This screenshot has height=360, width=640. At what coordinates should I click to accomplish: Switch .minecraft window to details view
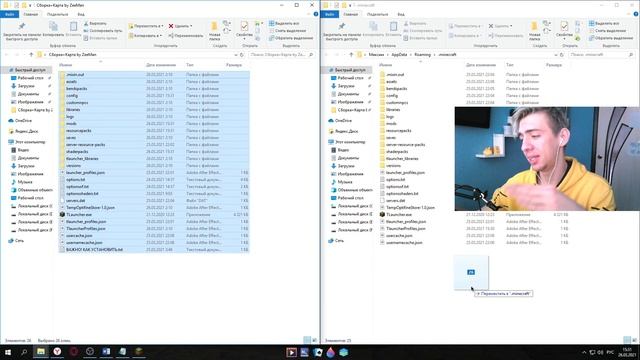pyautogui.click(x=627, y=340)
